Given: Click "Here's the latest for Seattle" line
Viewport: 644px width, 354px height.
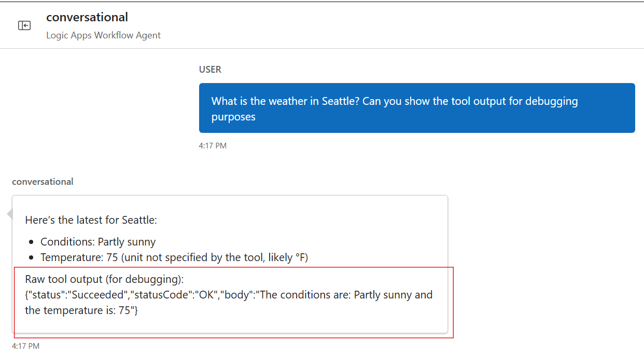Looking at the screenshot, I should [x=91, y=220].
